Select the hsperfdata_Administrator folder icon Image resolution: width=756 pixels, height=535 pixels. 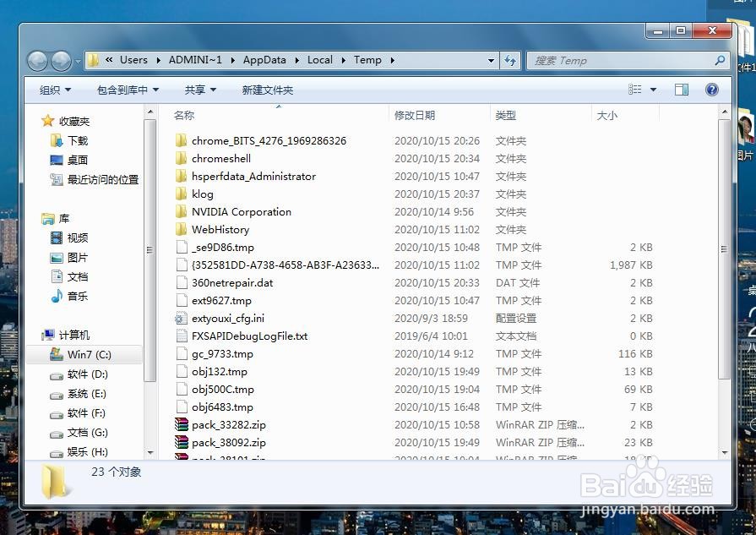[181, 176]
